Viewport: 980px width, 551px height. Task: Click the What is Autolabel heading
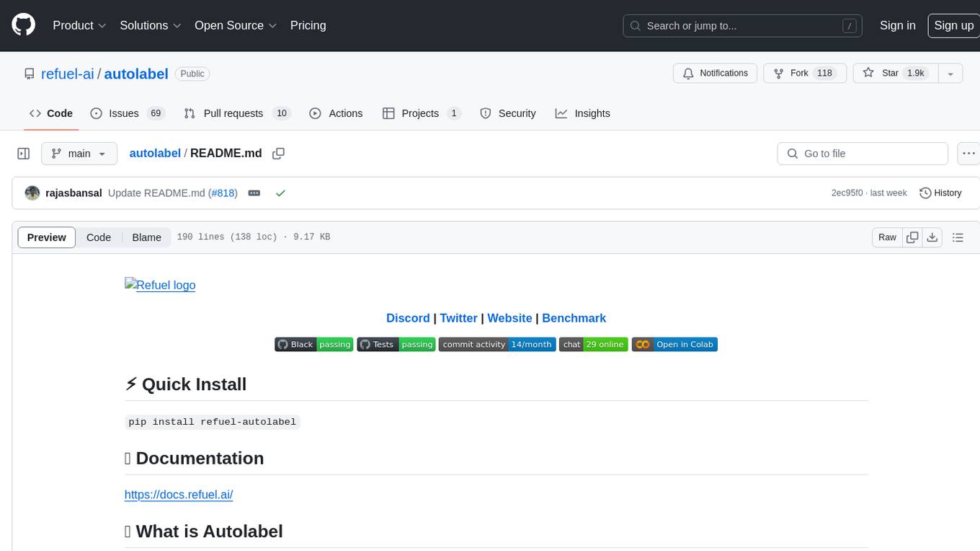point(204,532)
